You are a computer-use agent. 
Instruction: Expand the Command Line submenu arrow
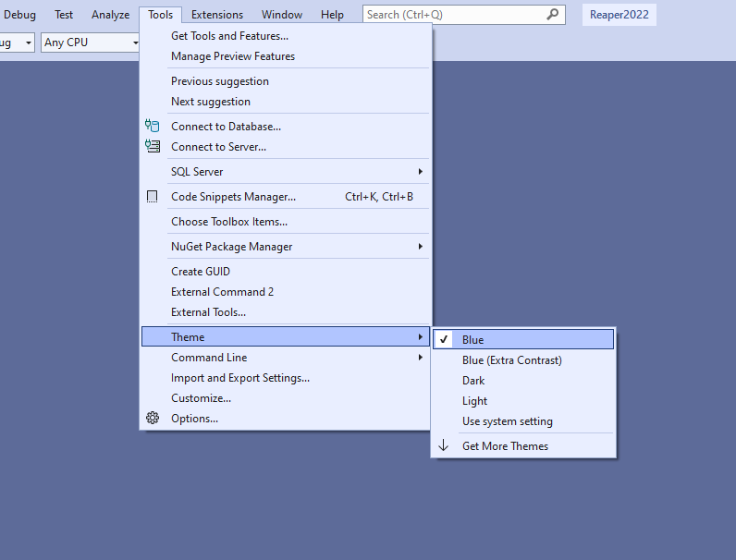pyautogui.click(x=421, y=358)
